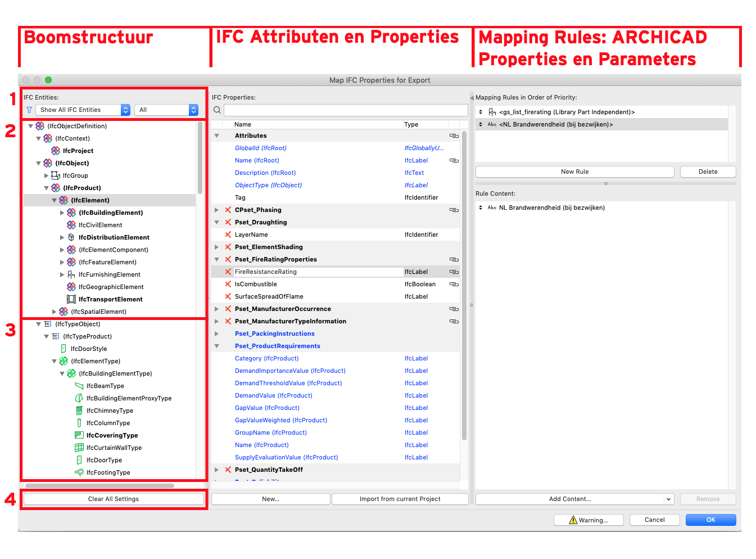Select the IfcDoorType tree item
The image size is (756, 559).
click(104, 460)
